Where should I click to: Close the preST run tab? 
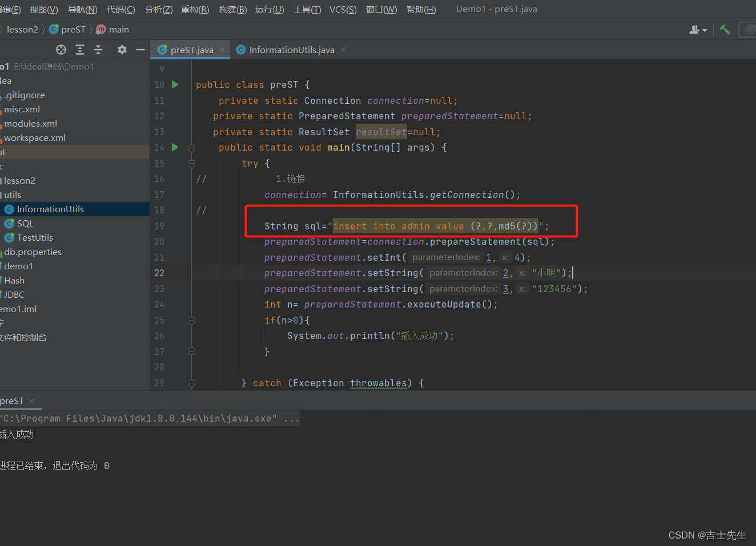coord(31,401)
